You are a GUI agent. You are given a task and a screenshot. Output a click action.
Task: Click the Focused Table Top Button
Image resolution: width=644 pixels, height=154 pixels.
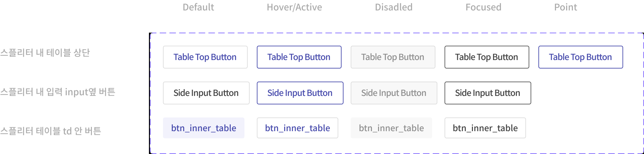pos(487,57)
